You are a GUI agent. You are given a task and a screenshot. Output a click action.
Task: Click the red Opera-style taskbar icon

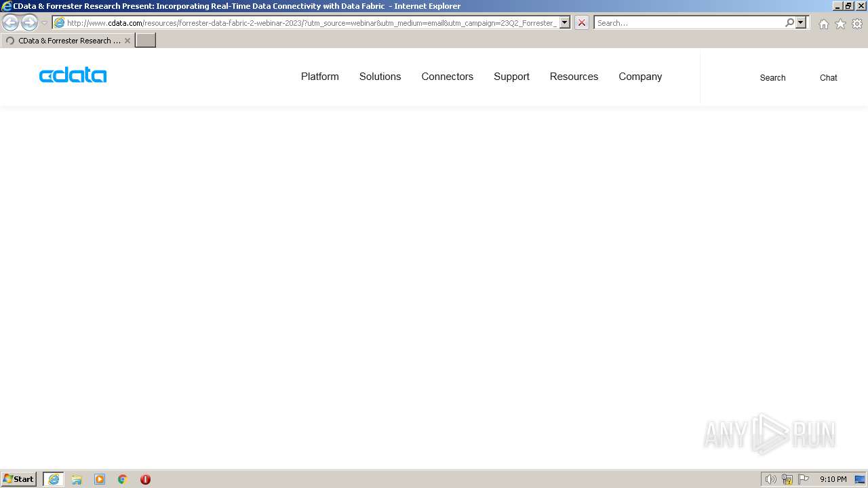point(145,479)
